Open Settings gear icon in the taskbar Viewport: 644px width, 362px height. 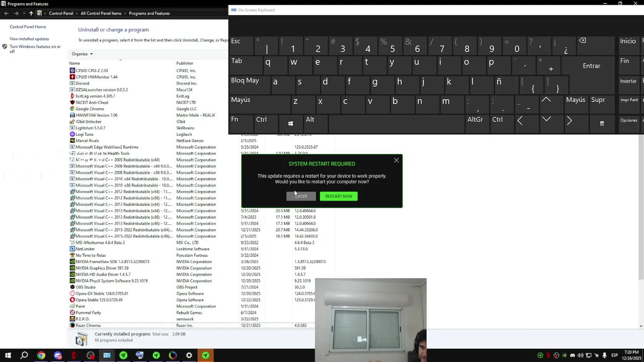click(x=189, y=355)
